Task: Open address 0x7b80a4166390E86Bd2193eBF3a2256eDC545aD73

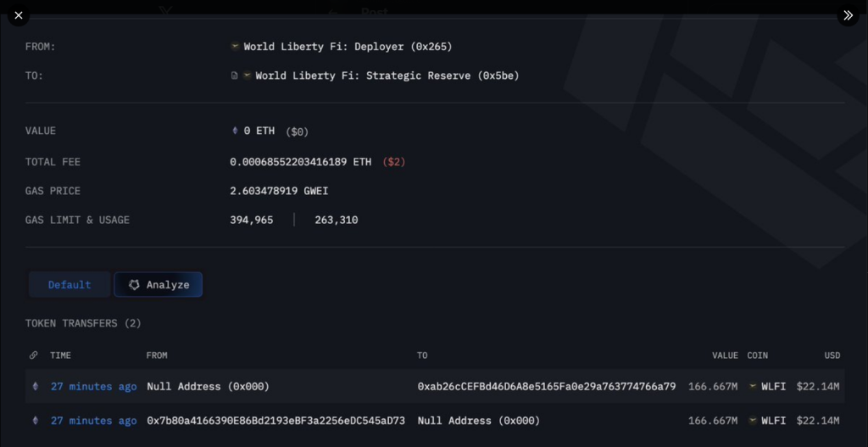Action: pos(275,421)
